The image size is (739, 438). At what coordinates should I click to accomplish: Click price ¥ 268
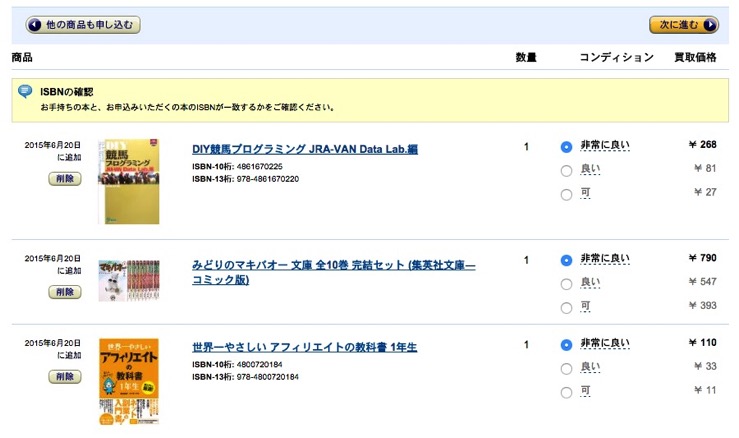702,144
